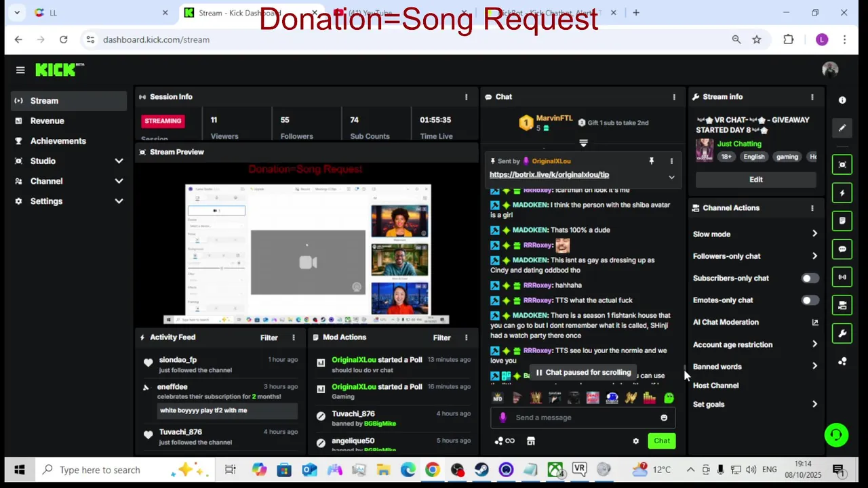Click the Windows taskbar search box

pos(125,470)
